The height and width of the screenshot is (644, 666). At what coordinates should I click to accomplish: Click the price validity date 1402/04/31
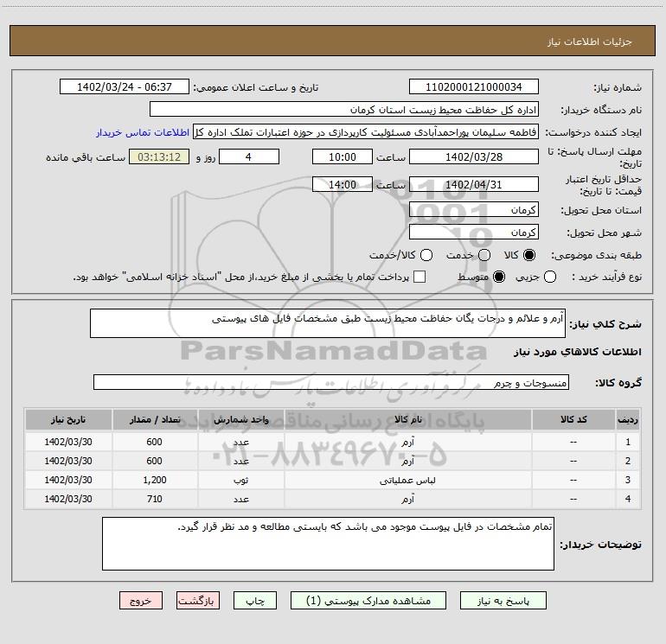(x=474, y=184)
